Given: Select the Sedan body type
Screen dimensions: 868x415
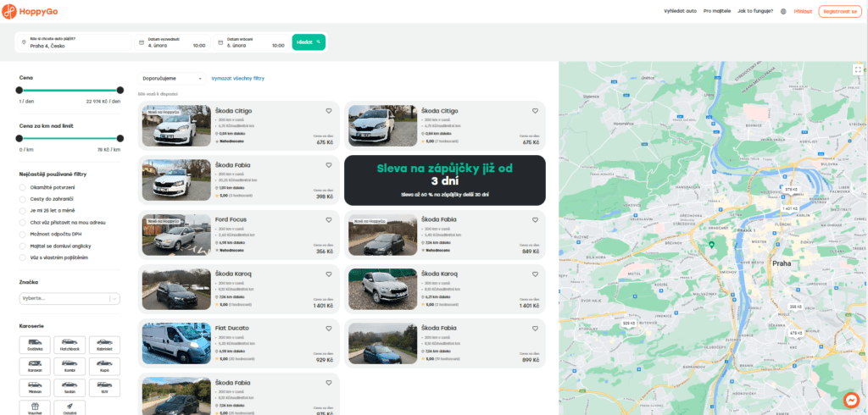Looking at the screenshot, I should [x=70, y=387].
